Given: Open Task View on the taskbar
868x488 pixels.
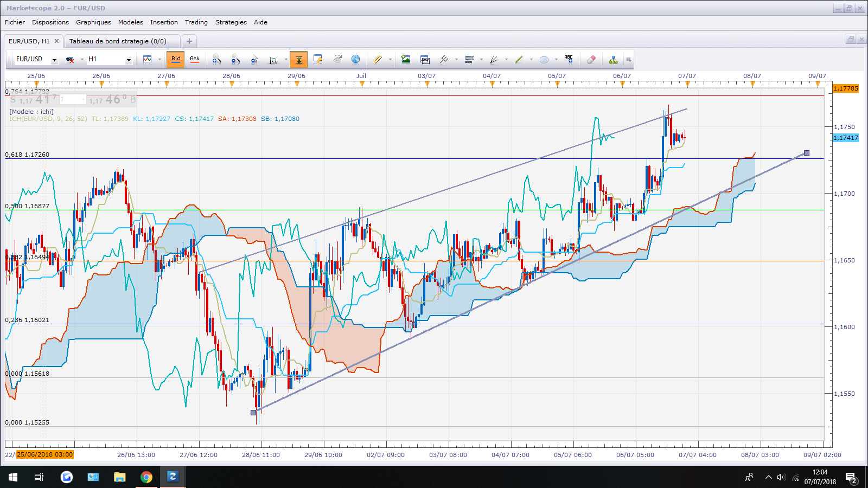Looking at the screenshot, I should [39, 477].
